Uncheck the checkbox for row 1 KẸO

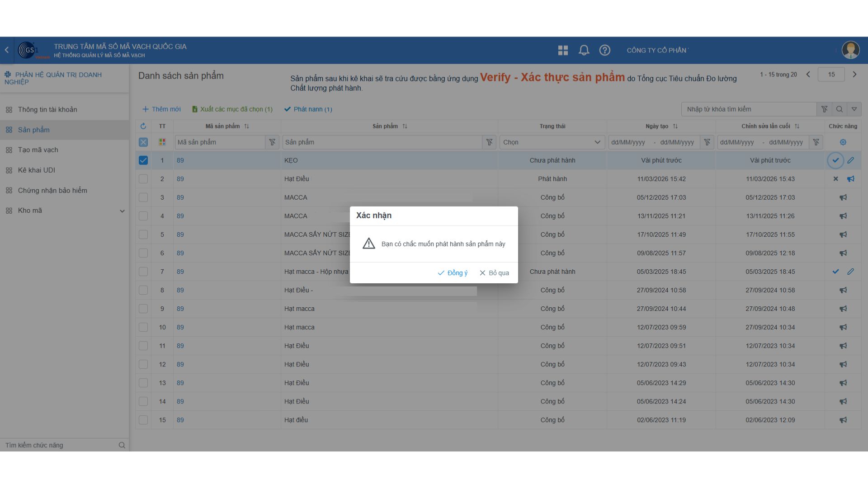[143, 160]
